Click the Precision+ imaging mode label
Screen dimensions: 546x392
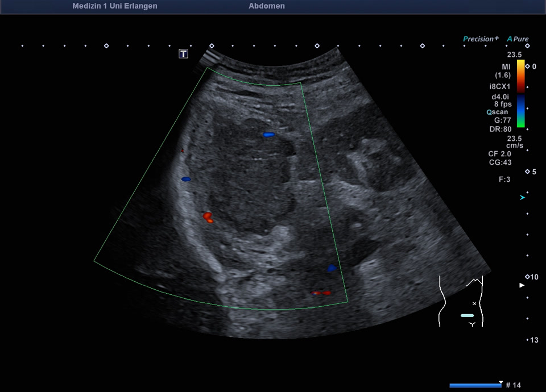point(481,39)
